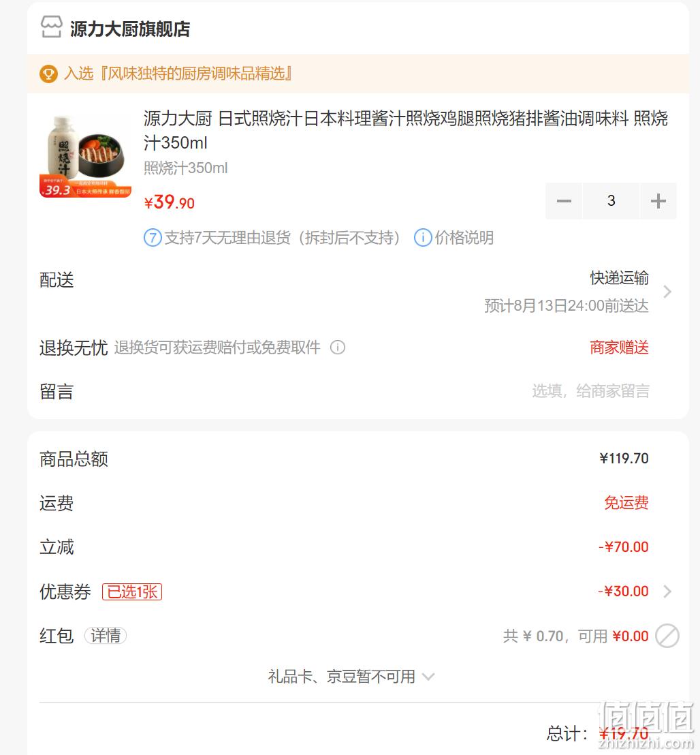Click the info icon beside 价格说明
Image resolution: width=700 pixels, height=755 pixels.
pyautogui.click(x=423, y=238)
